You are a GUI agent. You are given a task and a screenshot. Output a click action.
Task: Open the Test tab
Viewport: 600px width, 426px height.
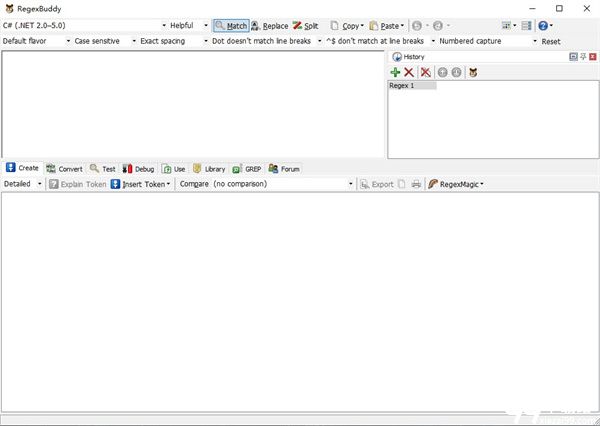tap(103, 169)
